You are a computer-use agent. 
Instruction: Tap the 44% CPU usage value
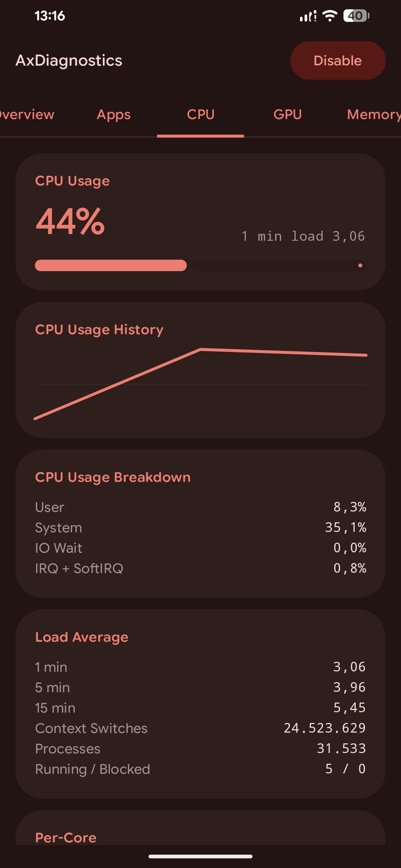pyautogui.click(x=70, y=221)
